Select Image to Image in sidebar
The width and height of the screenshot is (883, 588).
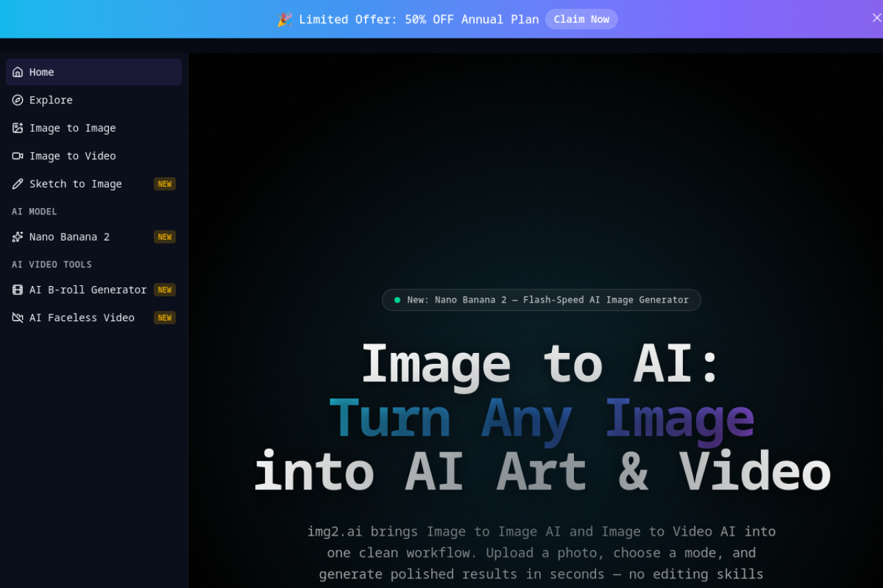pyautogui.click(x=94, y=128)
